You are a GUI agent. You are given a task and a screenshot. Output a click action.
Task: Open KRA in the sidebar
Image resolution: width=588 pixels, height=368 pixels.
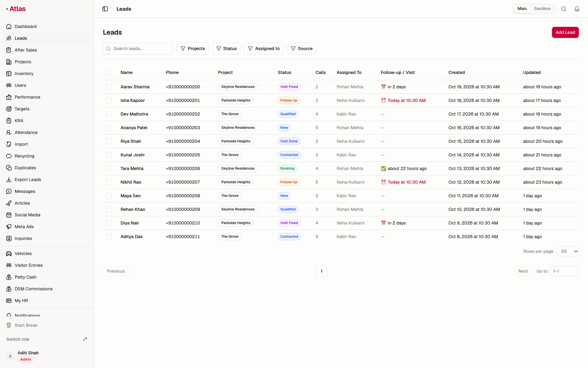click(47, 121)
